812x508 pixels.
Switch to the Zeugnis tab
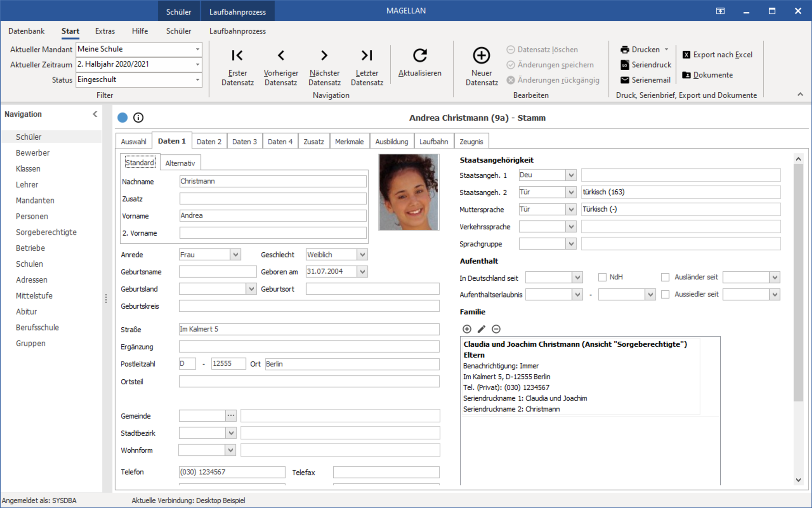(x=471, y=141)
